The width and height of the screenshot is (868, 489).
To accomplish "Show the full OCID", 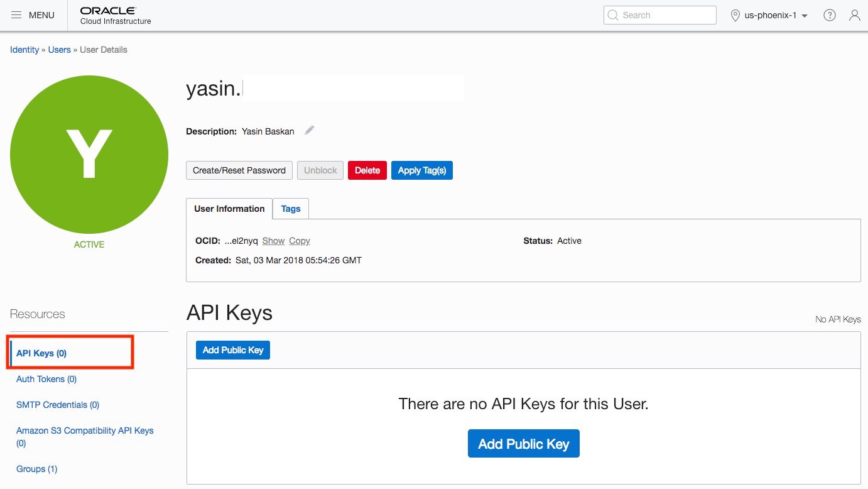I will (x=273, y=241).
